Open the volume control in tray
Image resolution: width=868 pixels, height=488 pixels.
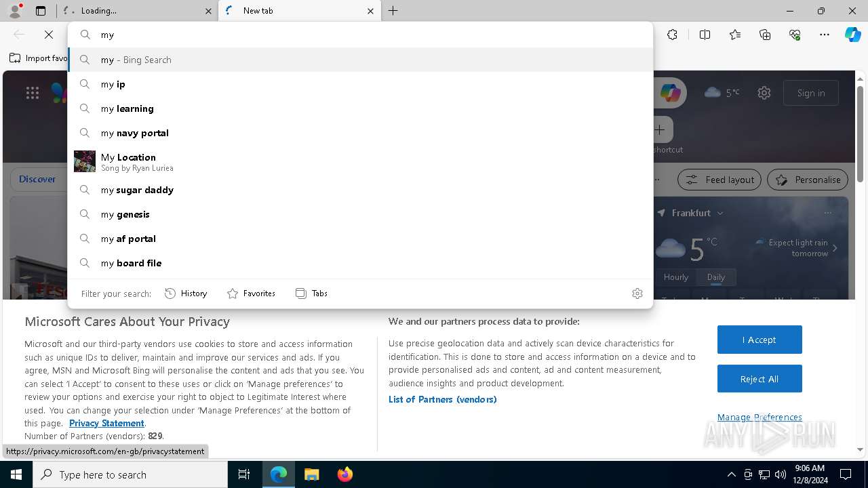point(780,474)
